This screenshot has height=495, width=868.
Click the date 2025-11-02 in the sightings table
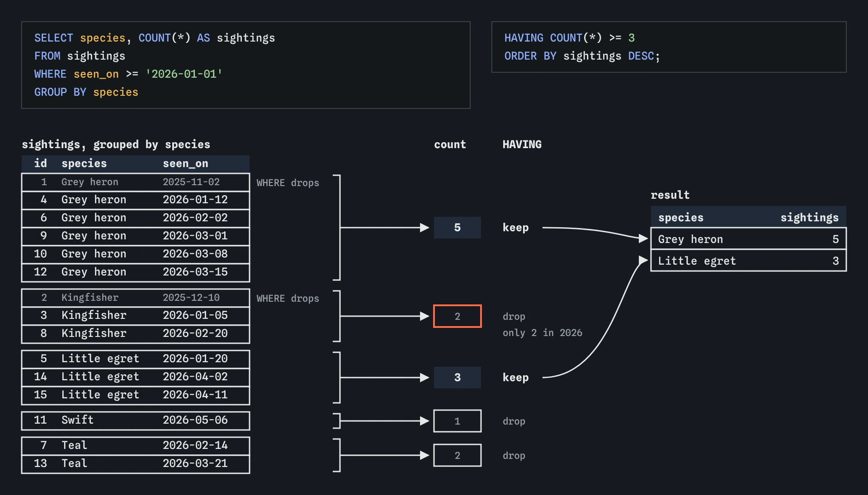(x=191, y=182)
